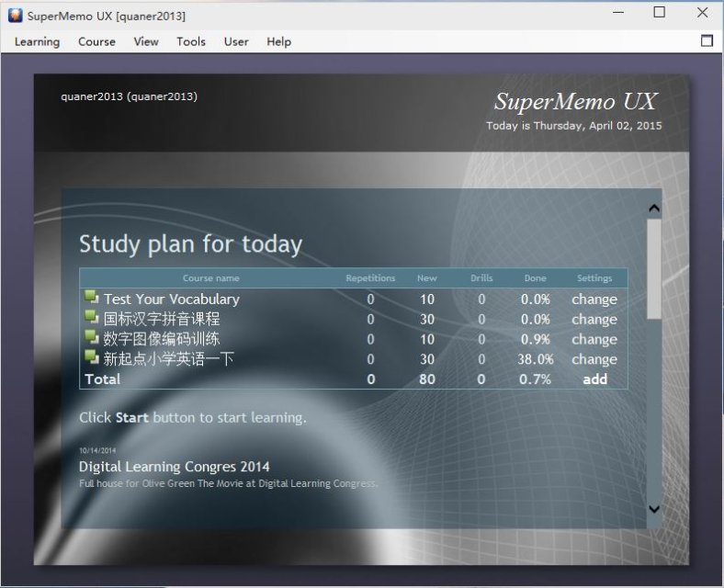
Task: Minimize the SuperMemo UX window
Action: point(617,13)
